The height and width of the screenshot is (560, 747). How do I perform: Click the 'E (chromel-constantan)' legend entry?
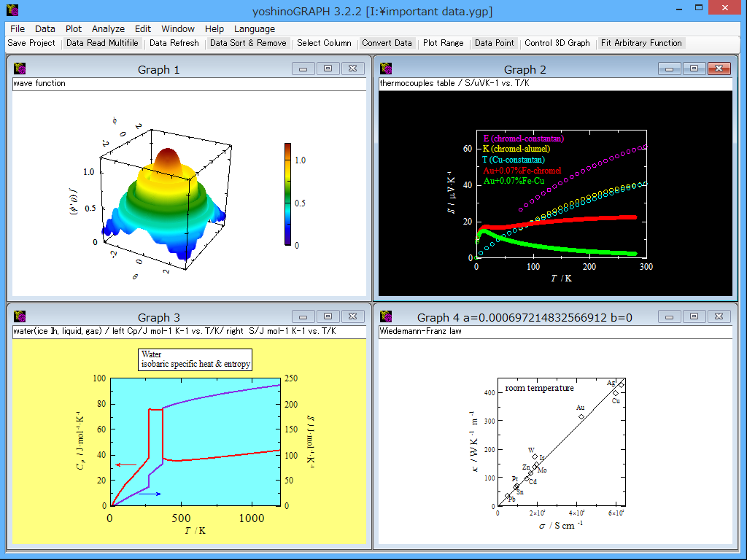[524, 139]
